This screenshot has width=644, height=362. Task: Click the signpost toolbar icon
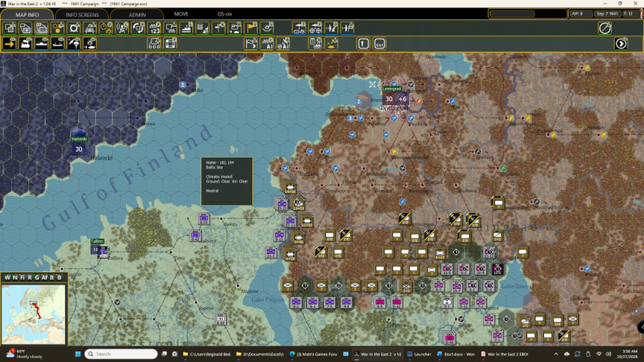[219, 28]
